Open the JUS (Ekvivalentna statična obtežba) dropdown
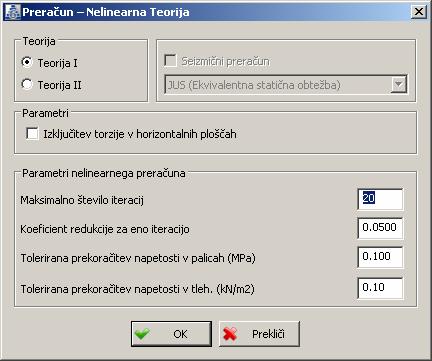Image resolution: width=432 pixels, height=361 pixels. click(286, 85)
